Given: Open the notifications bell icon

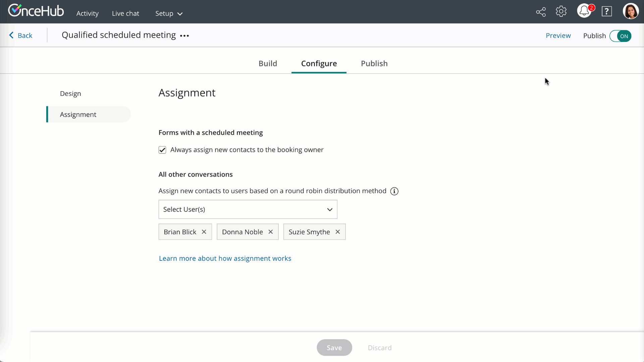Looking at the screenshot, I should [584, 11].
